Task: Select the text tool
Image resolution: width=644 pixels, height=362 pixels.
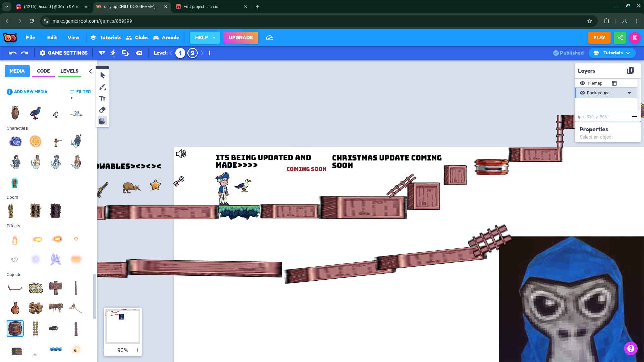Action: click(x=102, y=98)
